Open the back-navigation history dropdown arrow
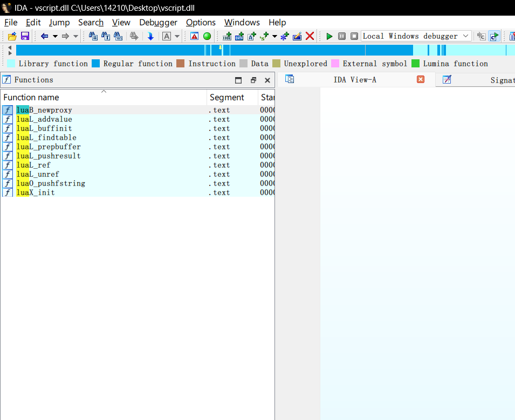 click(55, 36)
